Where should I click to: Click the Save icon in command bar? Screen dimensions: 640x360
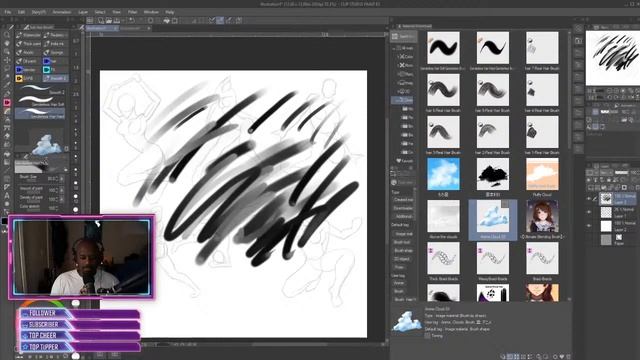[x=117, y=20]
